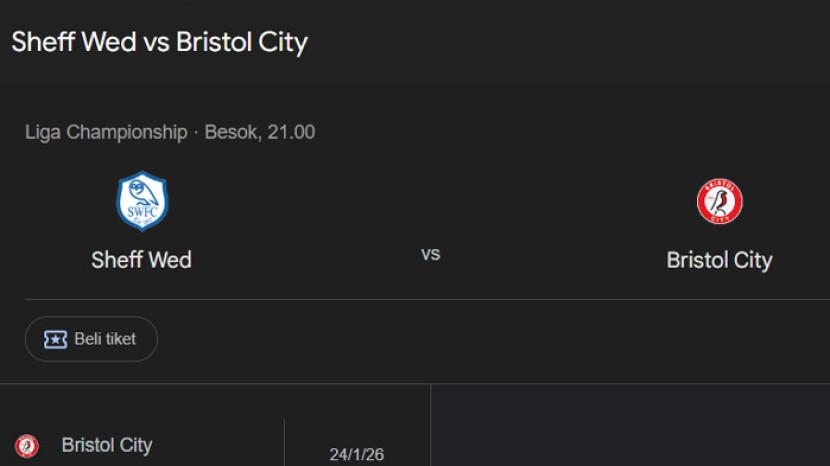Open the Liga Championship league link
The height and width of the screenshot is (466, 830).
click(106, 132)
